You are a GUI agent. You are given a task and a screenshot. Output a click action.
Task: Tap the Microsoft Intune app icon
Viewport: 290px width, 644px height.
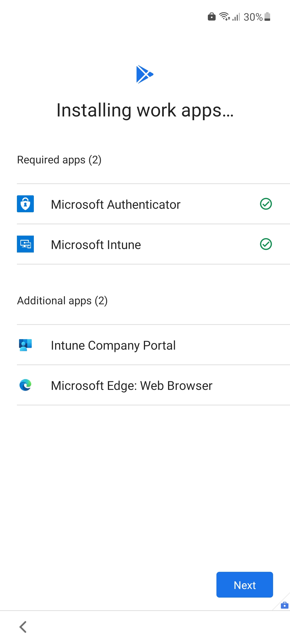click(x=26, y=244)
